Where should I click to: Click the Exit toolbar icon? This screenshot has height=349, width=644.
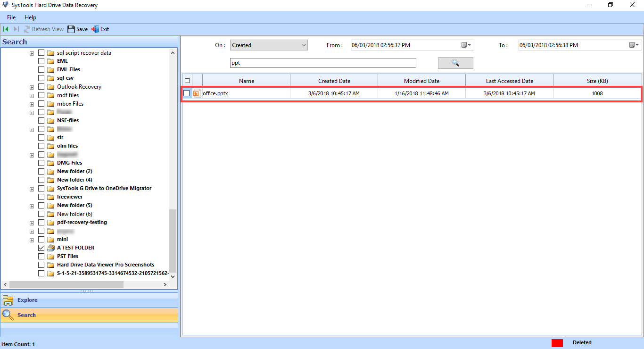pyautogui.click(x=95, y=29)
